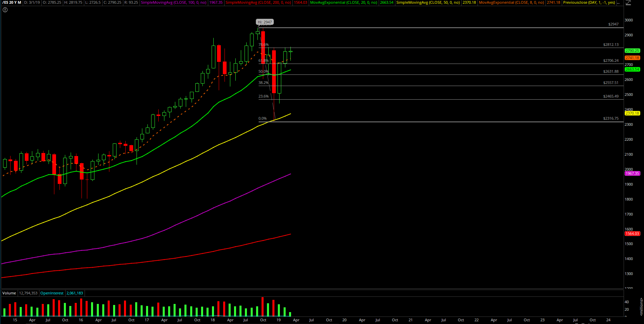Click the $2316.75 Fibonacci level label

point(611,118)
